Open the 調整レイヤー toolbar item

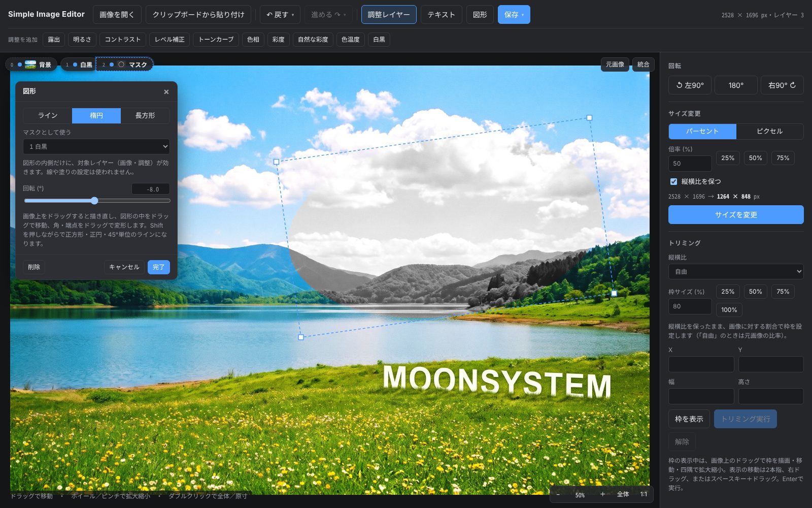pos(389,15)
